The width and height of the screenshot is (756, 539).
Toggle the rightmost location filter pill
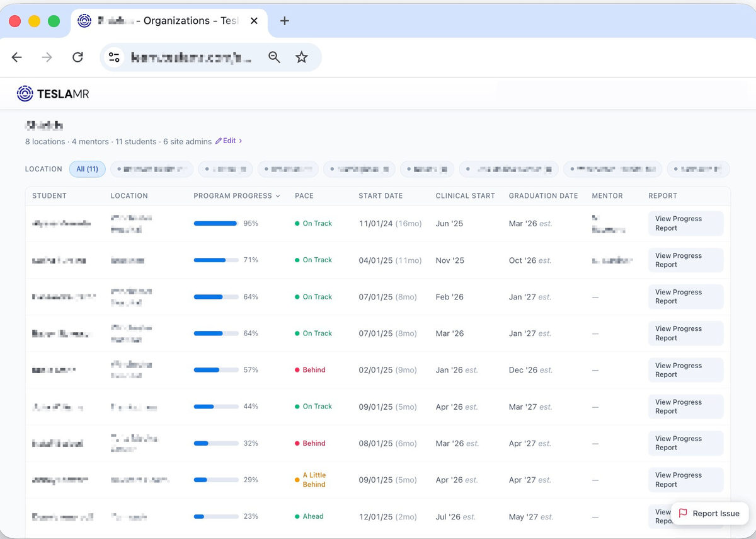(698, 168)
